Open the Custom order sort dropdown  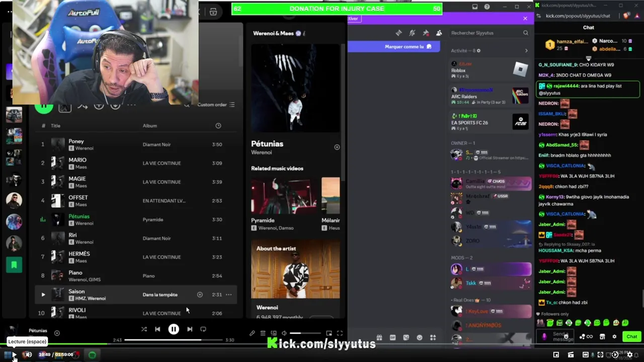(216, 105)
